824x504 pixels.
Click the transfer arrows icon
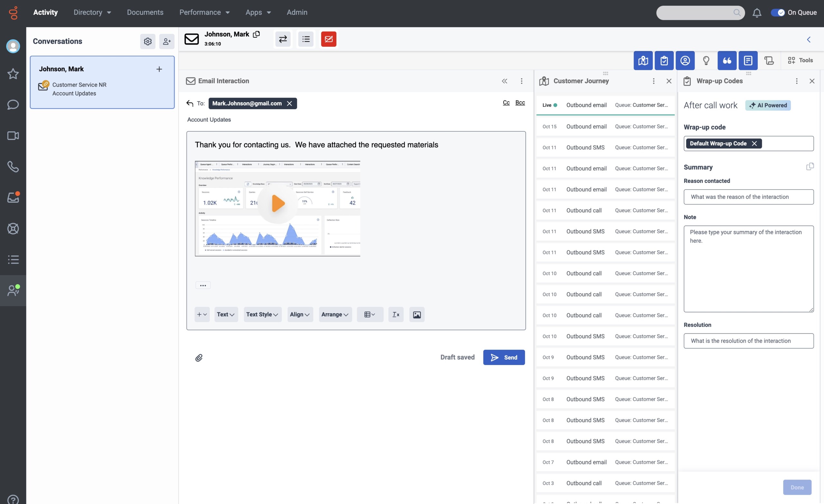point(283,39)
